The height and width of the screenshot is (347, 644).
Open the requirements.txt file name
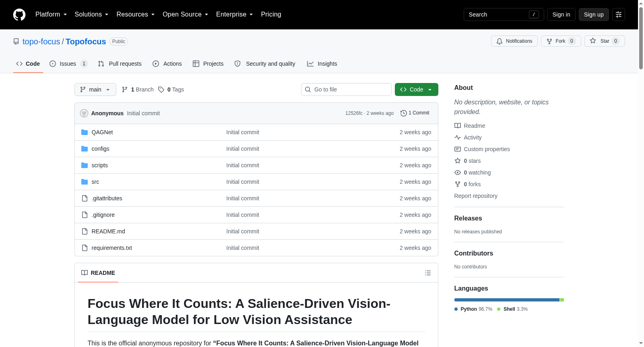pos(111,248)
